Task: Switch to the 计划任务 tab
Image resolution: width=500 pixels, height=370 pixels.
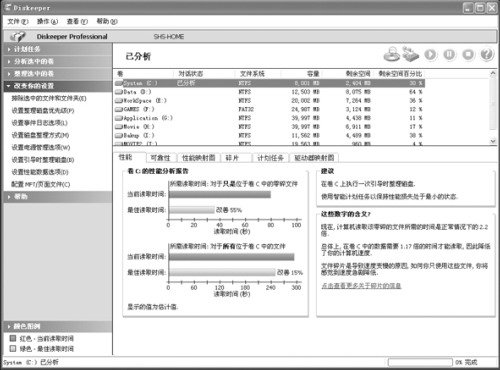Action: coord(270,158)
